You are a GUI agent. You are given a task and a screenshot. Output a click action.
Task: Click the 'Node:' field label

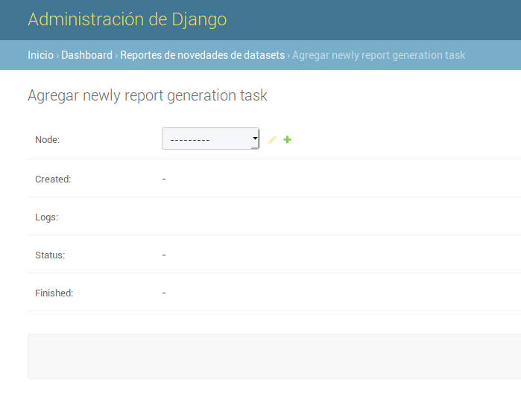48,140
